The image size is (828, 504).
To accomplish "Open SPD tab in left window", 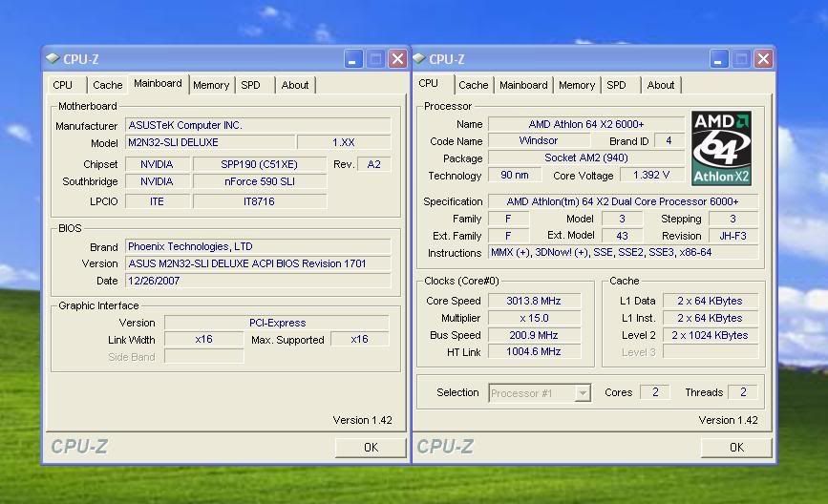I will [255, 85].
